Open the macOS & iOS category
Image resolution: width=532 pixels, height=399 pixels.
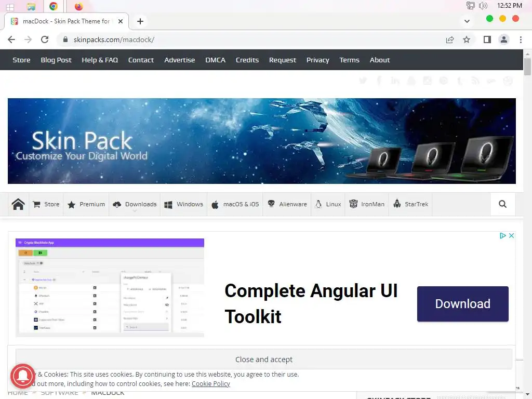[235, 204]
